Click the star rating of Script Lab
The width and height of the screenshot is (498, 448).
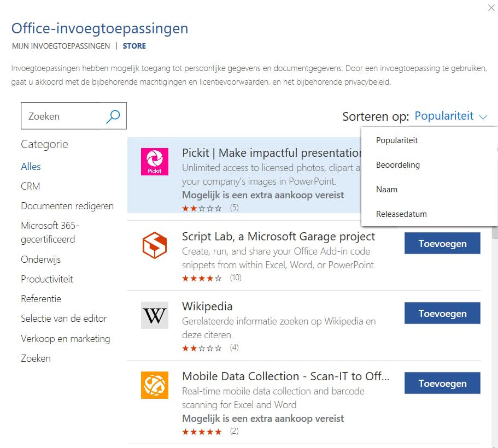202,278
